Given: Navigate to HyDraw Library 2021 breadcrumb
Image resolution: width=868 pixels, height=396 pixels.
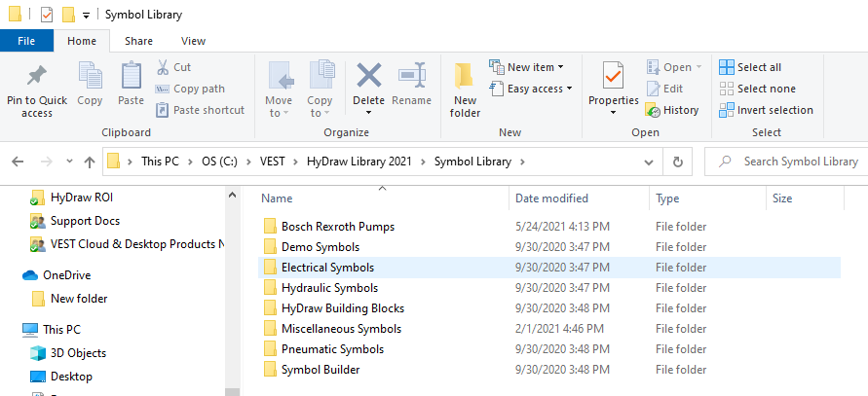Looking at the screenshot, I should pos(359,162).
